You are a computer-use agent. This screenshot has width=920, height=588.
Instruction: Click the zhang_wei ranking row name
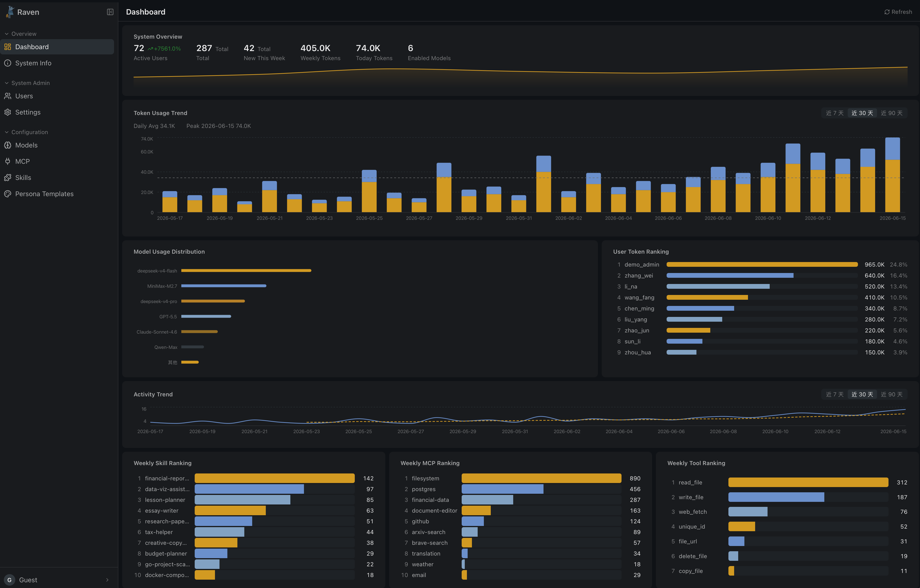click(638, 275)
